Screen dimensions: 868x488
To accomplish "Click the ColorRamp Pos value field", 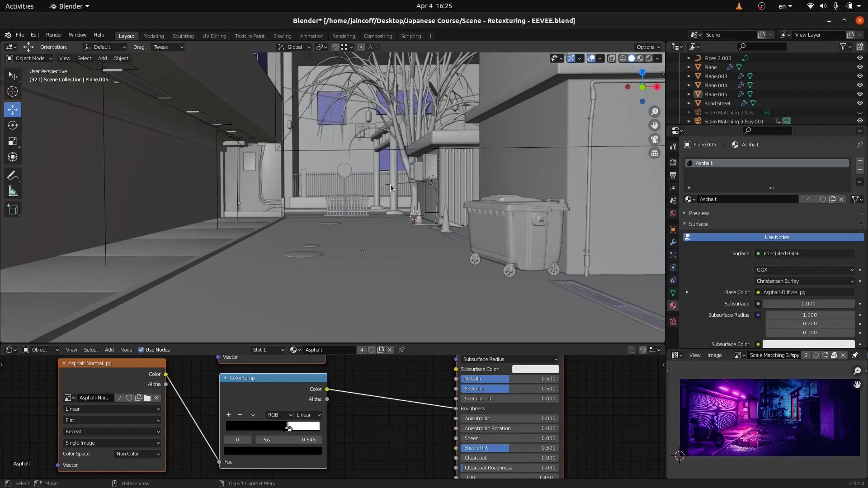I will [x=288, y=440].
